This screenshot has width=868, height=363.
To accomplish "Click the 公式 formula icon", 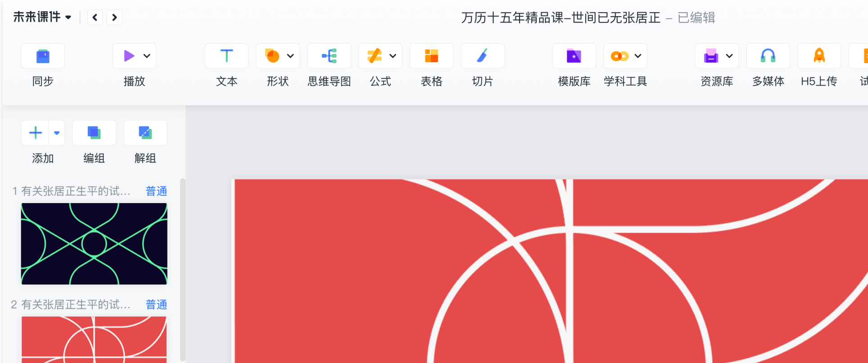I will pyautogui.click(x=375, y=56).
